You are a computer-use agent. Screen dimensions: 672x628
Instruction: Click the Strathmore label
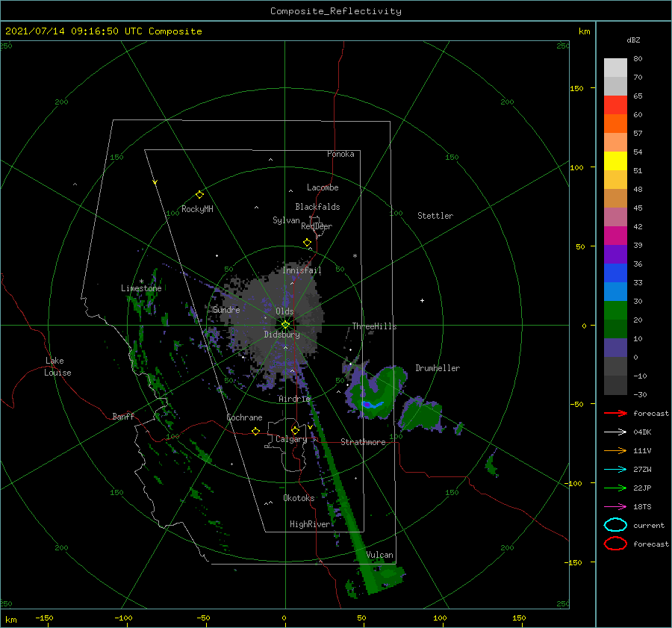(363, 442)
